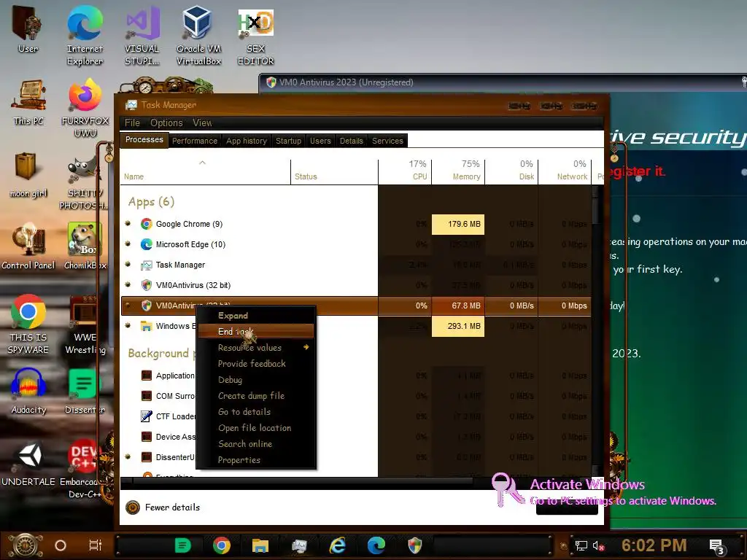Expand the Task Manager process row
Image resolution: width=747 pixels, height=560 pixels.
pos(128,264)
